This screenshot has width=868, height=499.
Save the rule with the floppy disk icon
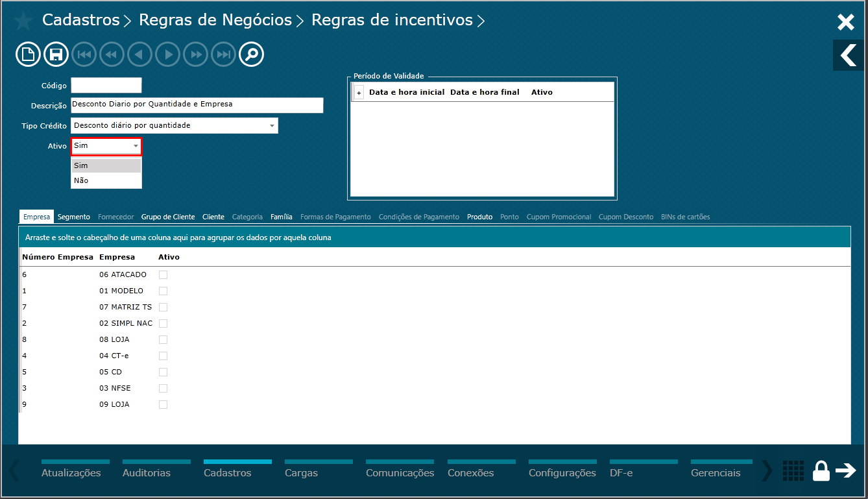coord(56,55)
